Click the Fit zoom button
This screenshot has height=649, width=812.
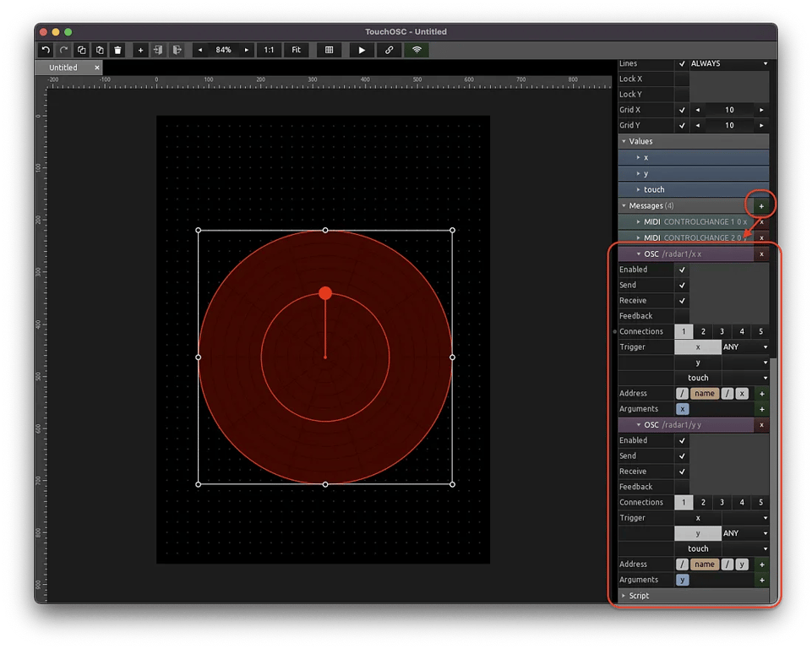tap(296, 50)
